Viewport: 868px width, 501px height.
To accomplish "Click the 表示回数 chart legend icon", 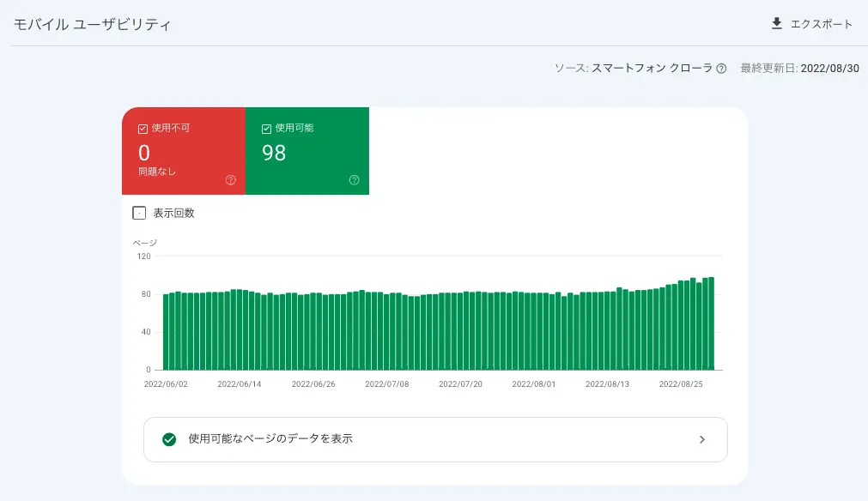I will (139, 212).
